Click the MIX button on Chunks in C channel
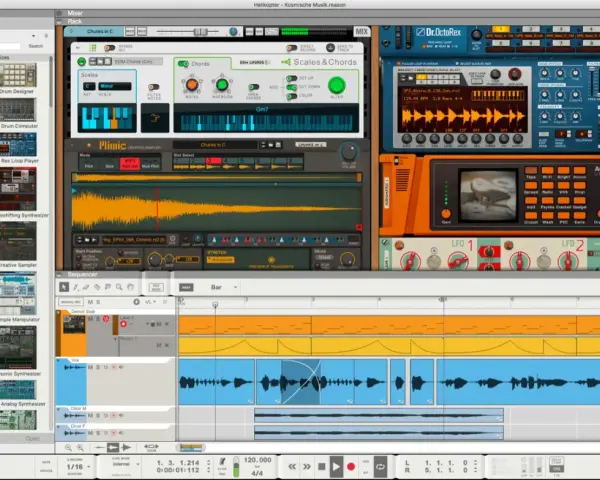600x480 pixels. tap(362, 32)
